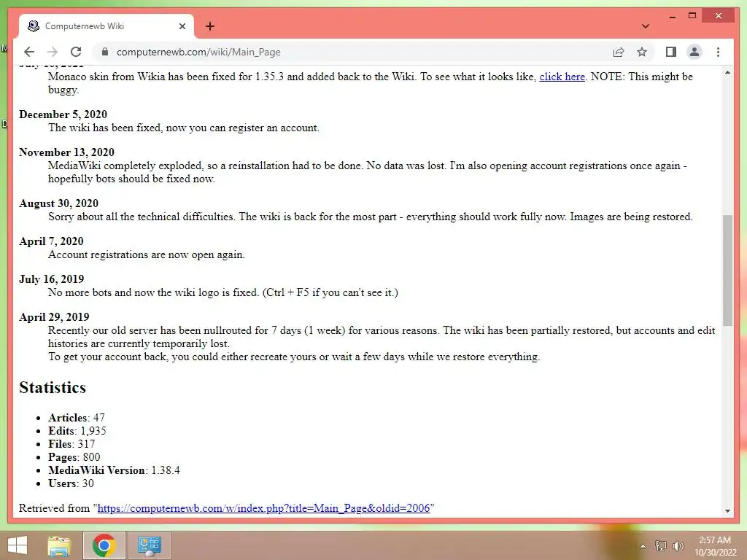This screenshot has height=560, width=747.
Task: Click the 'April 29, 2019' date
Action: [54, 317]
